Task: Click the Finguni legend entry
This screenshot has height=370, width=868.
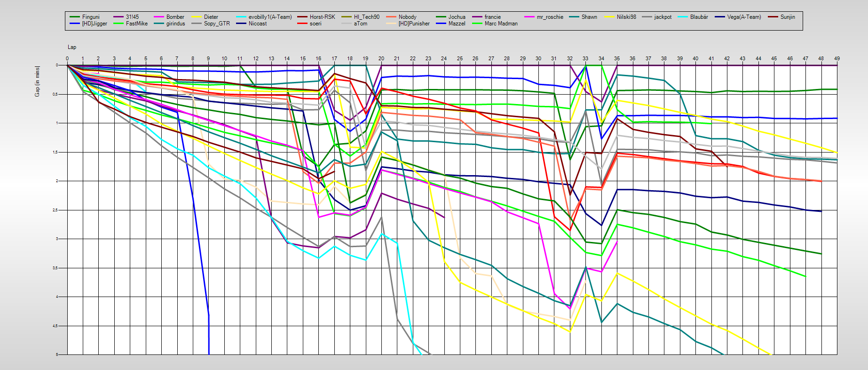Action: click(x=91, y=17)
